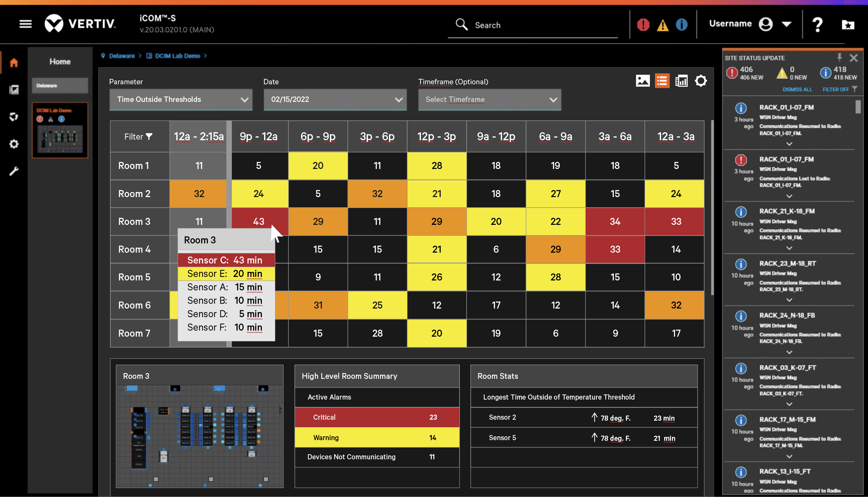Toggle FILTER OFF in site status panel
Image resolution: width=868 pixels, height=497 pixels.
click(x=840, y=89)
